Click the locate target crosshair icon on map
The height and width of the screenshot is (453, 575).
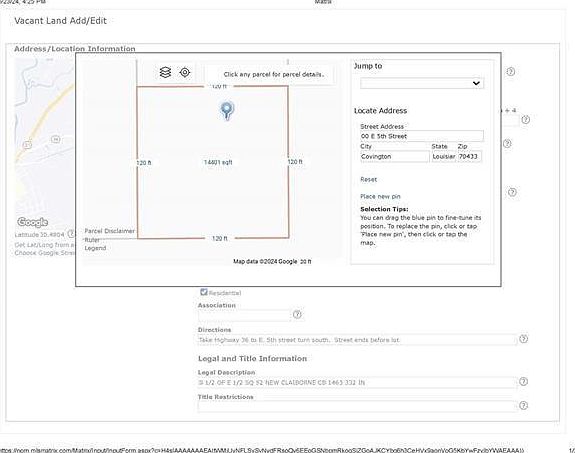(x=185, y=72)
